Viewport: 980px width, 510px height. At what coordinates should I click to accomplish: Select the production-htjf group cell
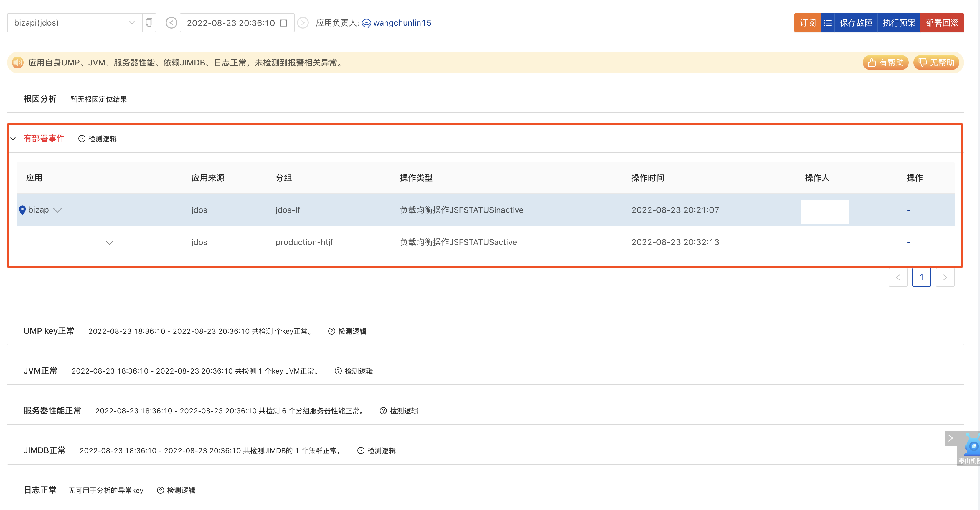click(x=304, y=242)
